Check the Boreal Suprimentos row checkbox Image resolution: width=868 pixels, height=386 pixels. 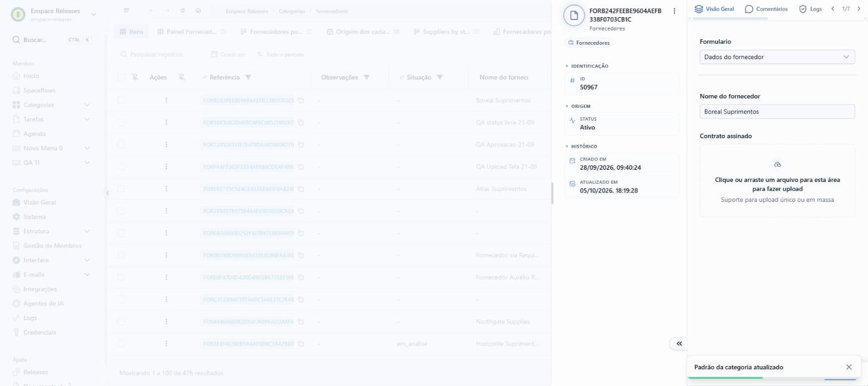click(x=121, y=101)
